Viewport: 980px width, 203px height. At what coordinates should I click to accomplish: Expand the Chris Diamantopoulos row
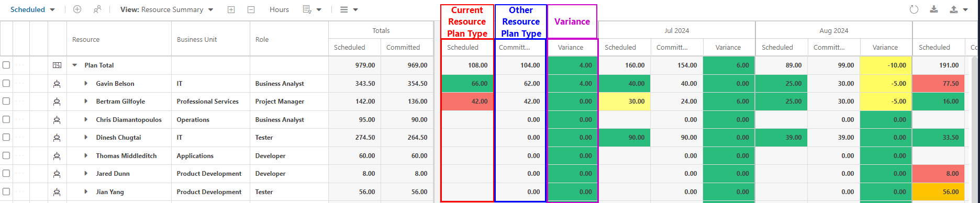tap(86, 120)
